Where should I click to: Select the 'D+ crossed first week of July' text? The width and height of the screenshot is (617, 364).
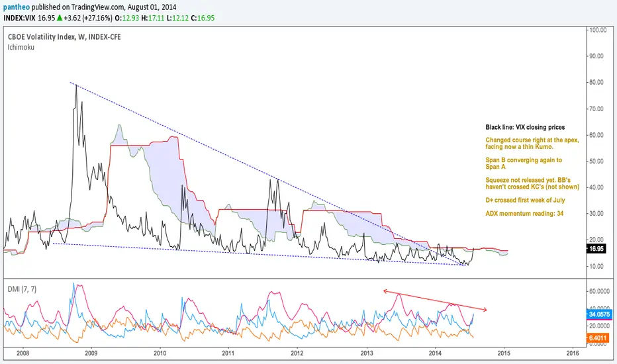[525, 201]
